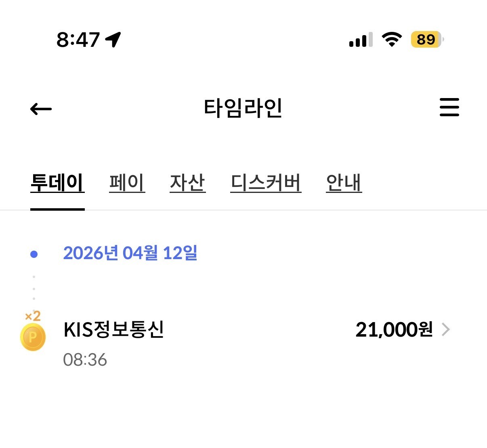
Task: Select the 투데이 tab
Action: pyautogui.click(x=57, y=182)
